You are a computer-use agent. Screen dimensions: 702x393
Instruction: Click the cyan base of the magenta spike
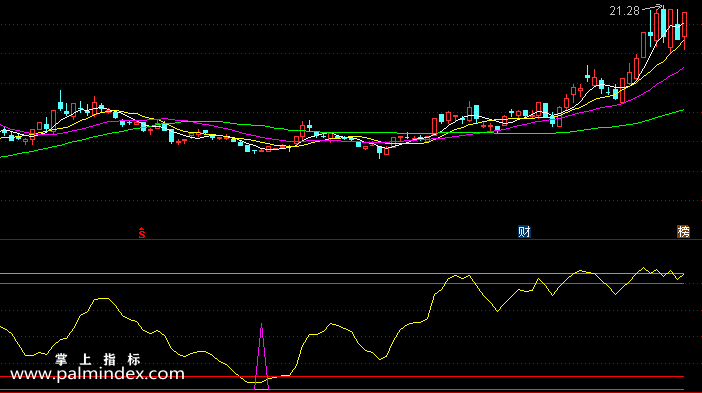pos(261,389)
